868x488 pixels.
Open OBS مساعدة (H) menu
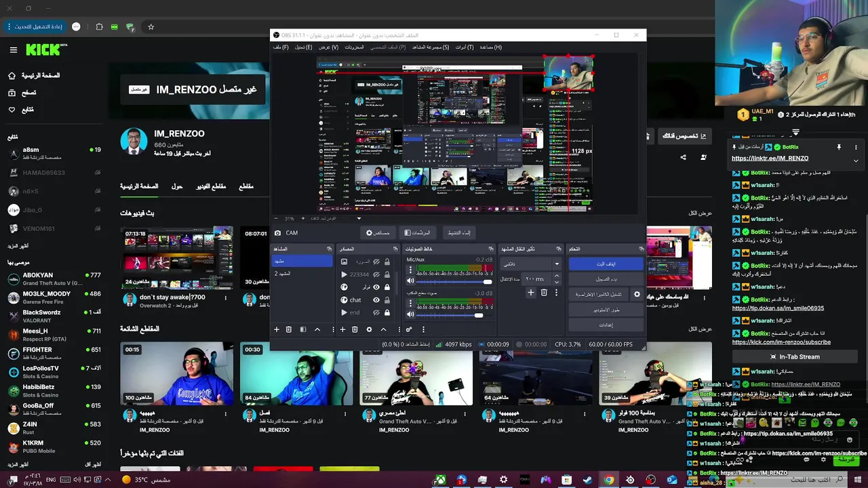click(490, 47)
